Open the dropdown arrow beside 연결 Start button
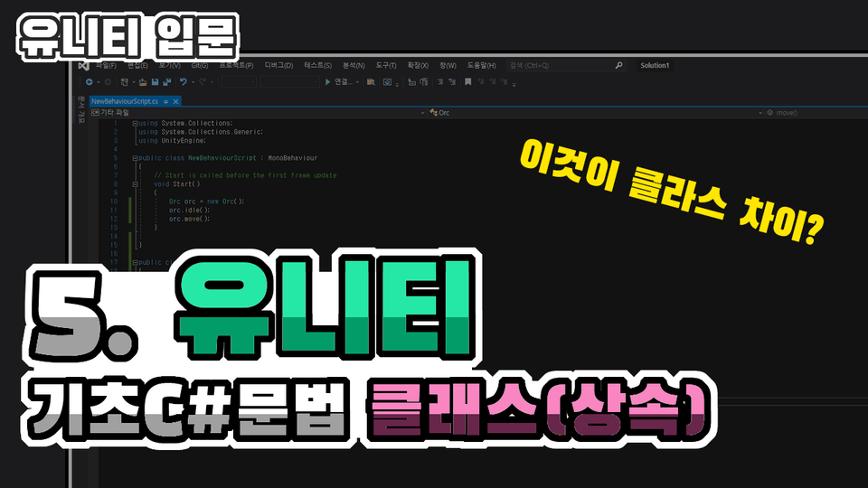Screen dimensions: 868x488 pyautogui.click(x=358, y=82)
